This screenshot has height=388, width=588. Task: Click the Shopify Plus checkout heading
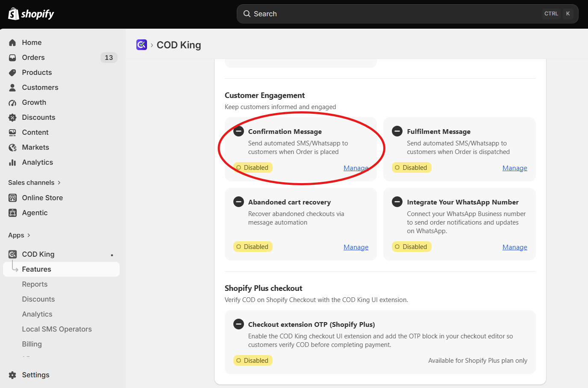[x=264, y=288]
